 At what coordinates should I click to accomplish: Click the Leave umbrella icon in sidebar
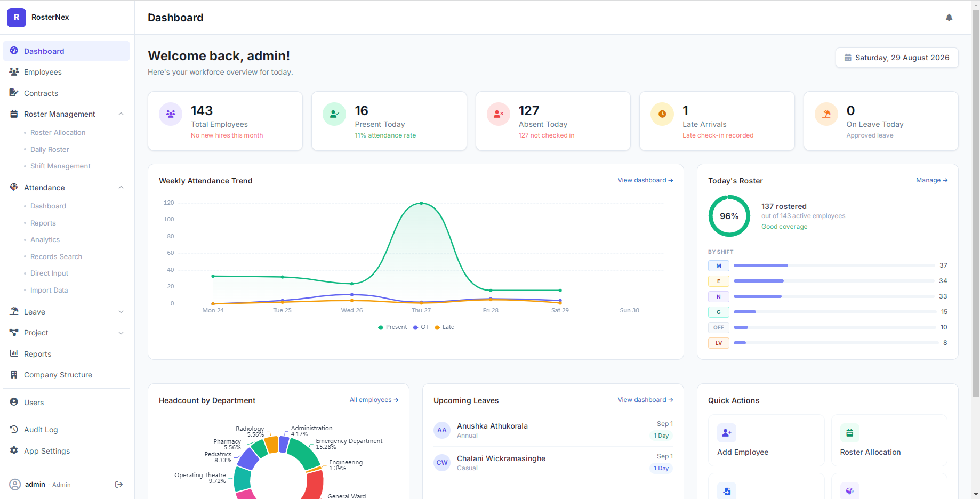pos(14,311)
